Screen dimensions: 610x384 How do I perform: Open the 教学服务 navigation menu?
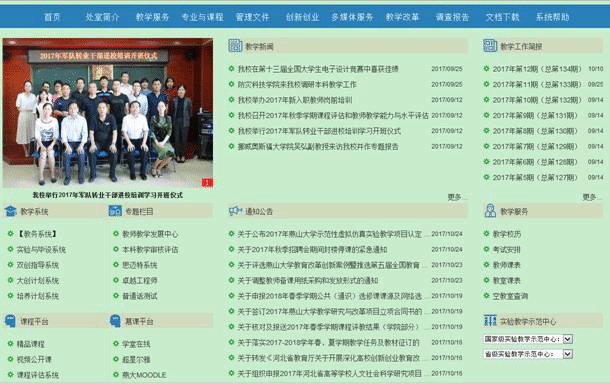(152, 17)
